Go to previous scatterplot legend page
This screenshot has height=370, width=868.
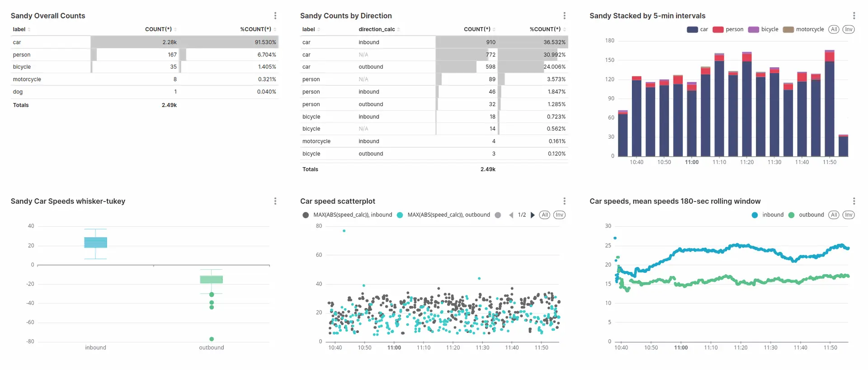pyautogui.click(x=511, y=215)
